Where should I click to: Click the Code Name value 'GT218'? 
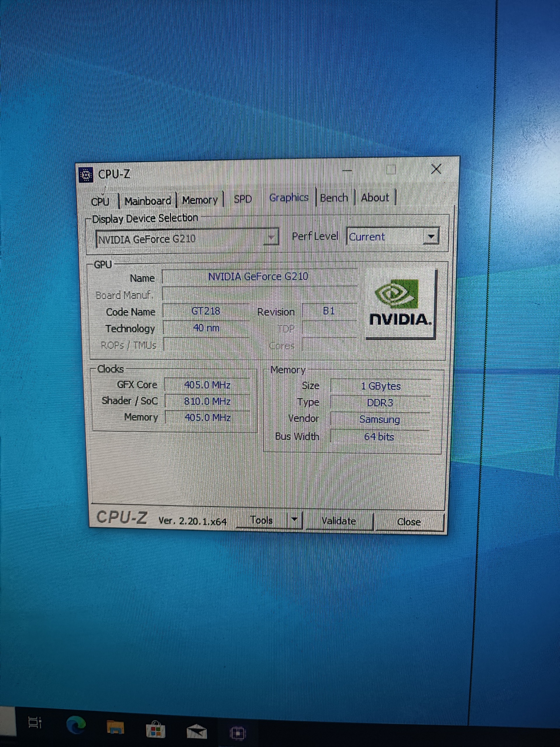(x=206, y=311)
